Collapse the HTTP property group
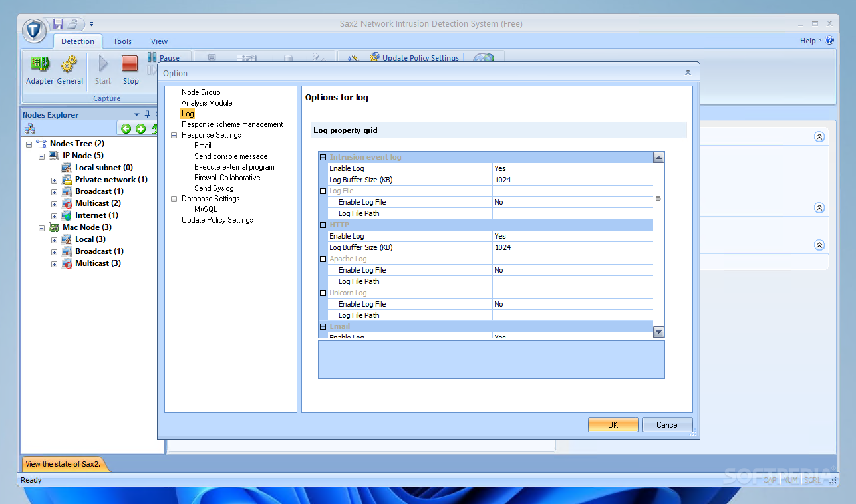 click(323, 225)
